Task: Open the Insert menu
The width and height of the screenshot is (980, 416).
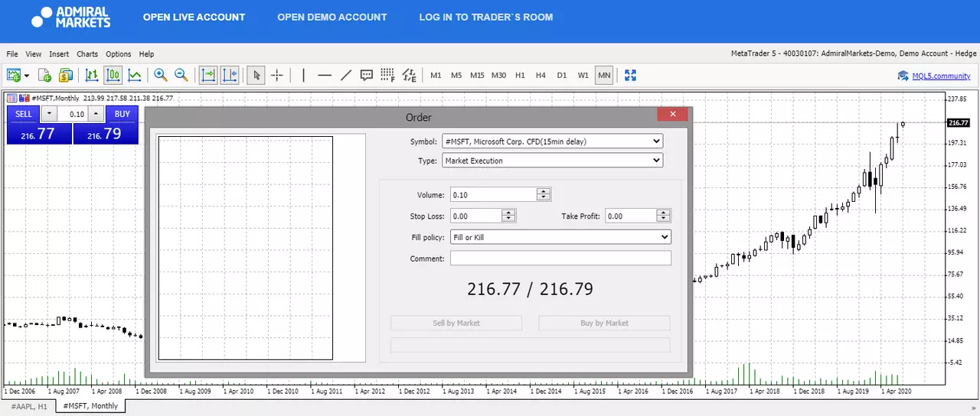Action: pyautogui.click(x=59, y=54)
